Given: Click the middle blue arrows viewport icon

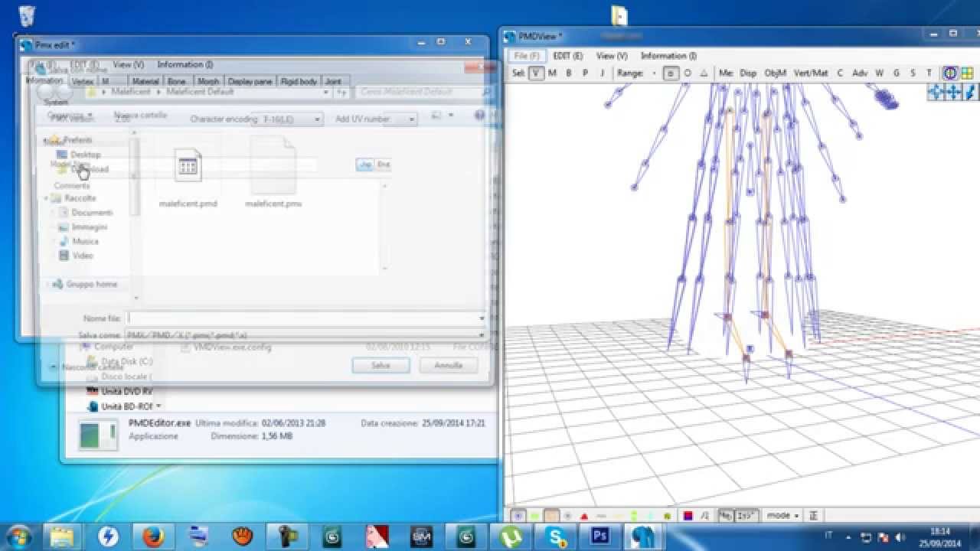Looking at the screenshot, I should coord(953,93).
